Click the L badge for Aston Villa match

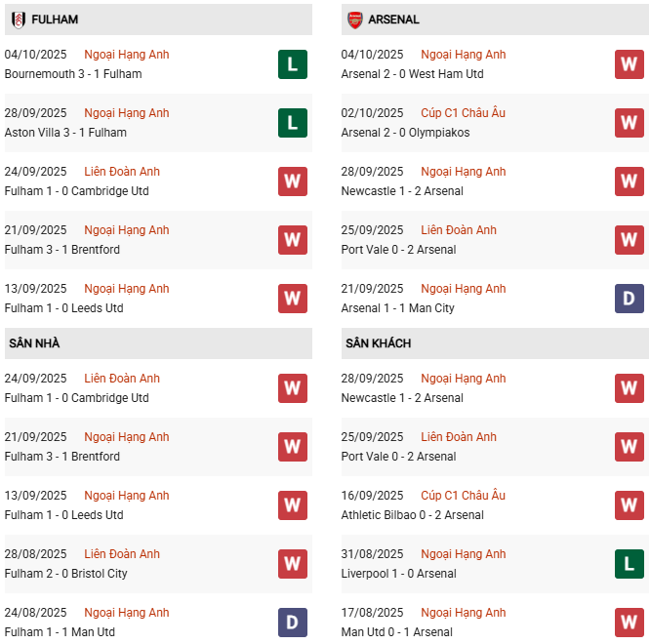coord(292,123)
